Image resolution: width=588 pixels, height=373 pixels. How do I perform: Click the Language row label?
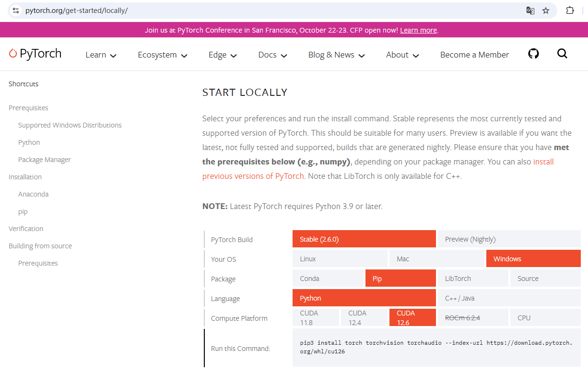pos(225,299)
